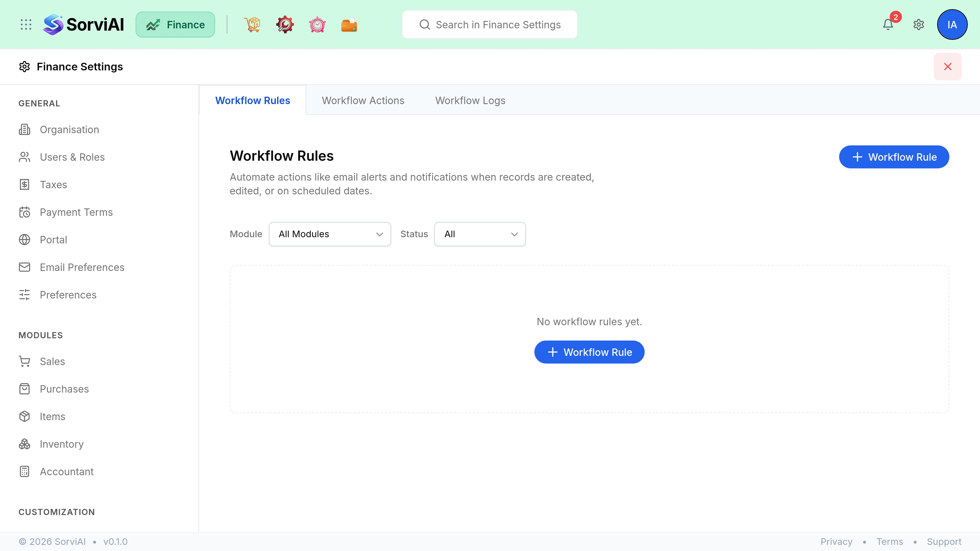The image size is (980, 551).
Task: Open the Finance module button
Action: pyautogui.click(x=175, y=25)
